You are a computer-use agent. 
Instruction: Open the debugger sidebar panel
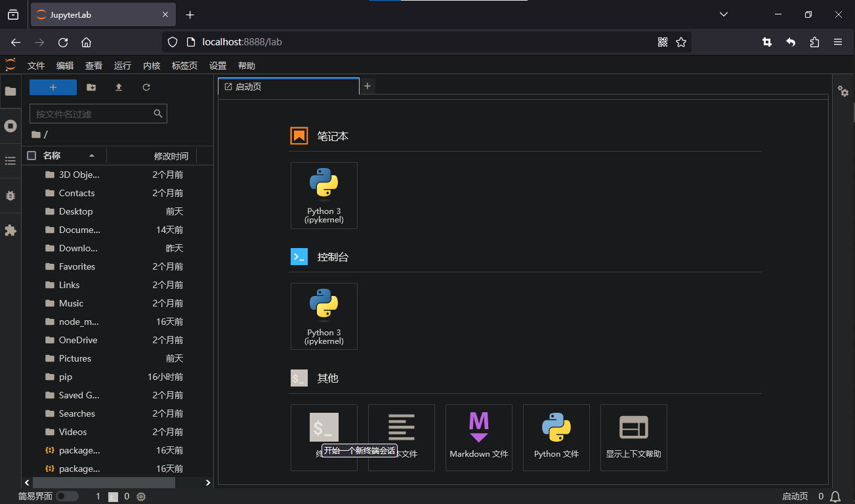10,196
